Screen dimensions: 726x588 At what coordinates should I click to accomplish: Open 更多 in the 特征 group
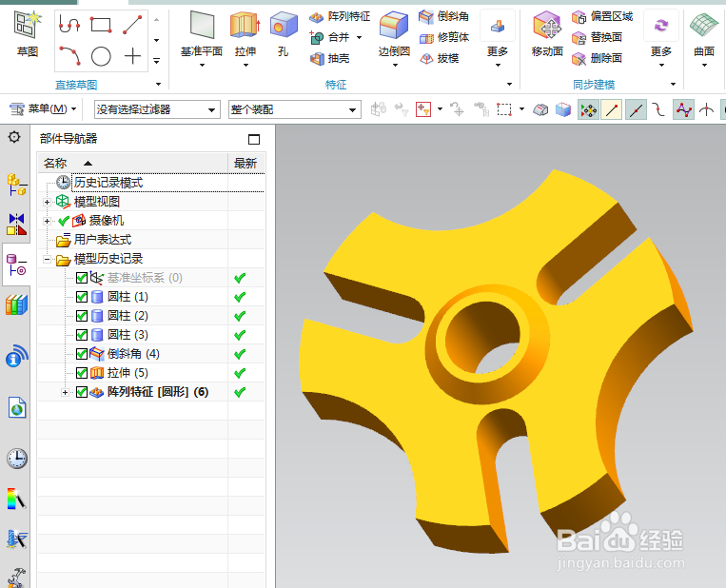pyautogui.click(x=498, y=39)
